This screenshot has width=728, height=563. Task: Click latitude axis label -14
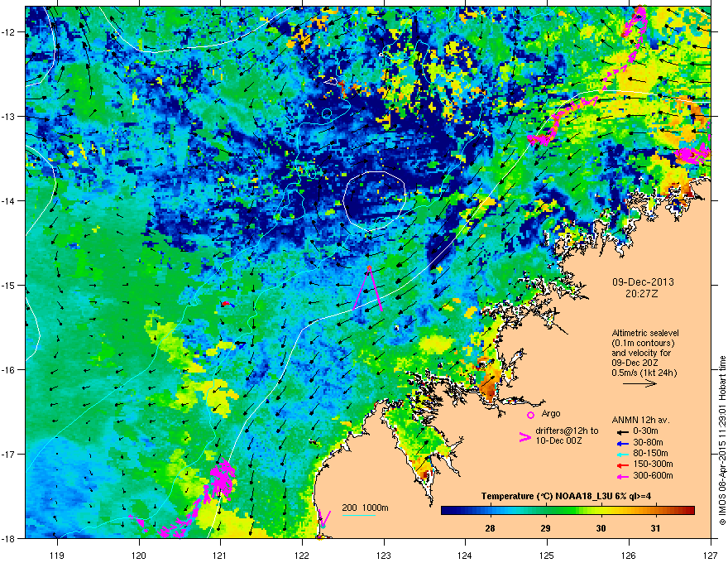click(8, 200)
